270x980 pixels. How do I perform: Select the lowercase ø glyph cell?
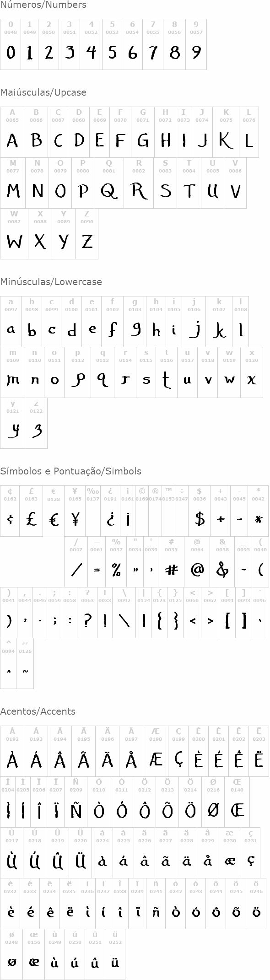click(x=12, y=954)
